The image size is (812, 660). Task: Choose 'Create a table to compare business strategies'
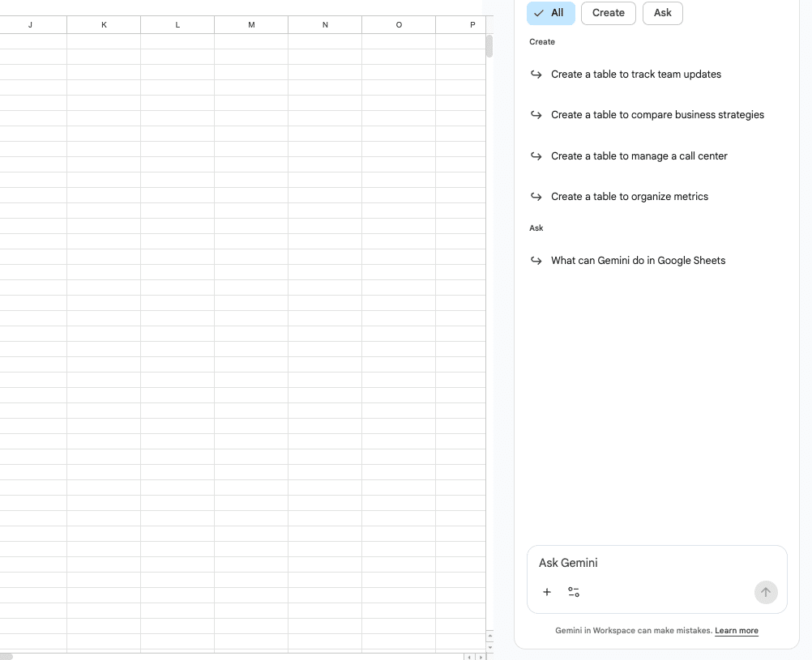(x=658, y=115)
